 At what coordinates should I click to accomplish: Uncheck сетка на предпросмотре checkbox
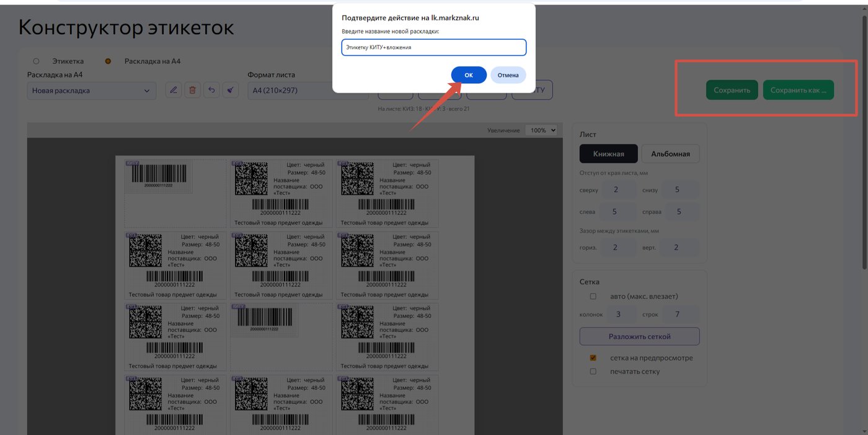point(593,358)
